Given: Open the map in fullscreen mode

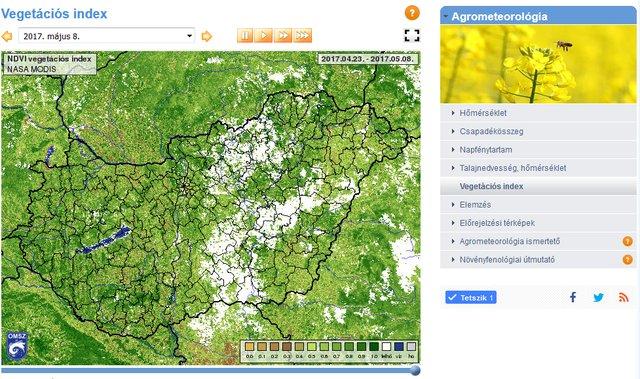Looking at the screenshot, I should coord(412,35).
